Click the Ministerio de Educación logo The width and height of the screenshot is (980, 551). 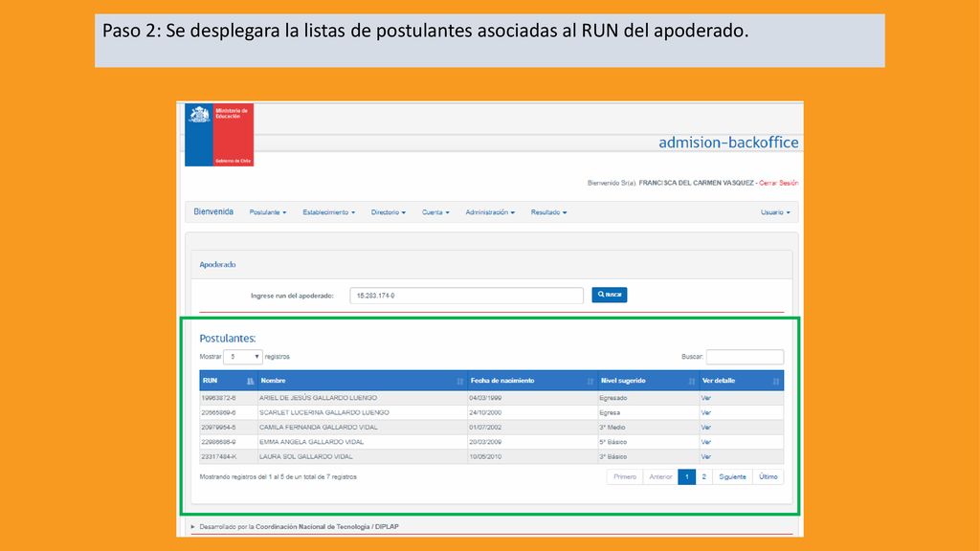pyautogui.click(x=219, y=134)
